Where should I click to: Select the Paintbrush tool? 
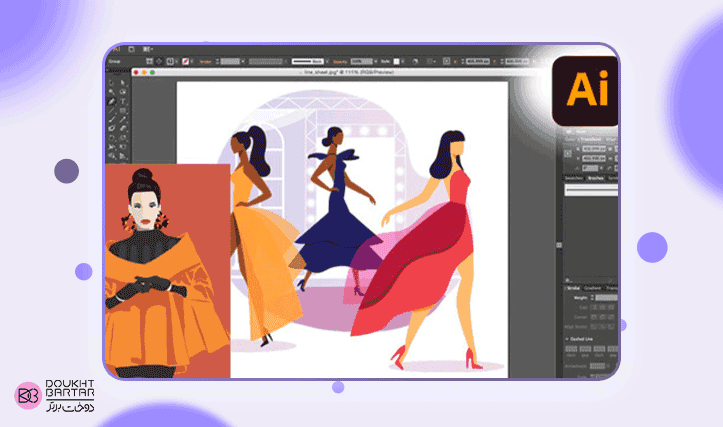(112, 119)
